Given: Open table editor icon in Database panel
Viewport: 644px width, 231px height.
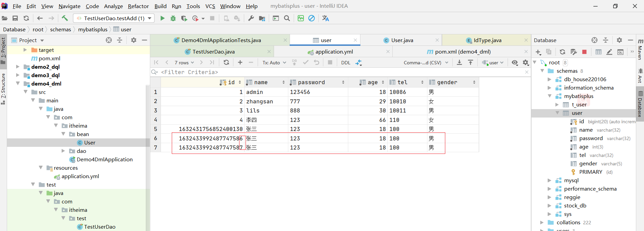Looking at the screenshot, I should [x=599, y=52].
